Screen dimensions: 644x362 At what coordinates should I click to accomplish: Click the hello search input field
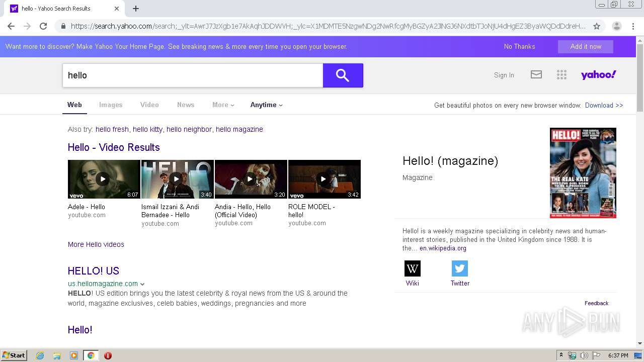coord(193,75)
